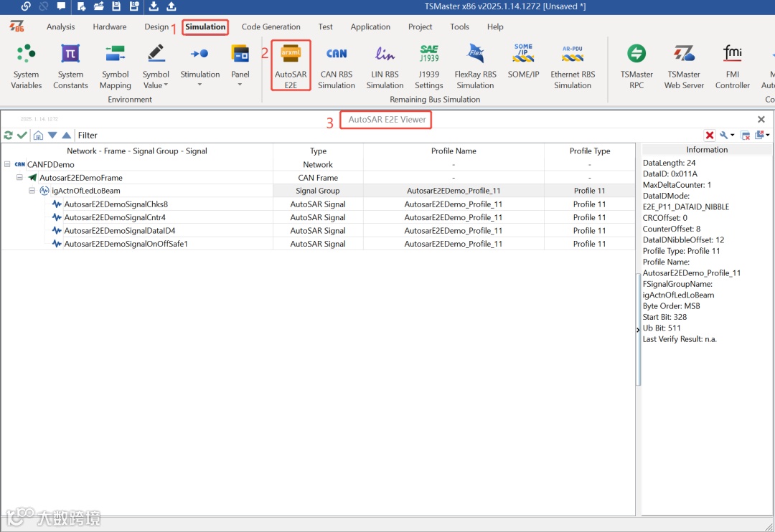
Task: Click the wrench settings icon
Action: (723, 135)
